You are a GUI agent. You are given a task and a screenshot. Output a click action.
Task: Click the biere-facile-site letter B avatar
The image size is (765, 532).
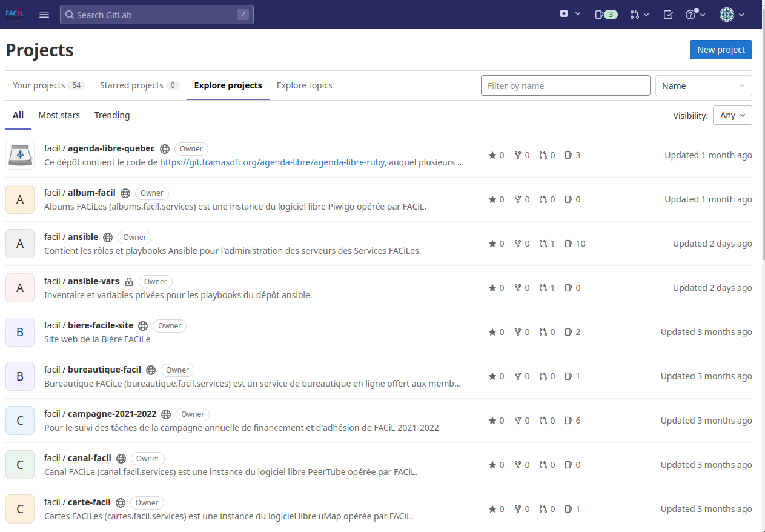coord(20,332)
